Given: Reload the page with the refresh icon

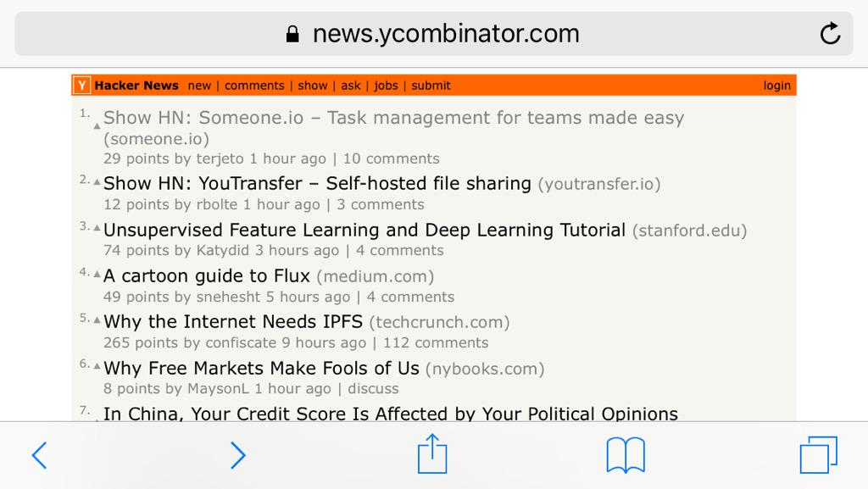Looking at the screenshot, I should [x=830, y=34].
